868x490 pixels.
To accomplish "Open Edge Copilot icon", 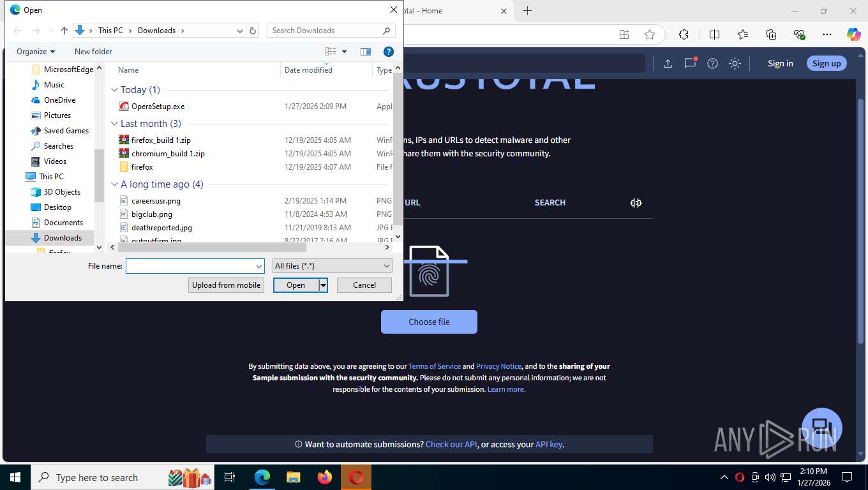I will (853, 34).
